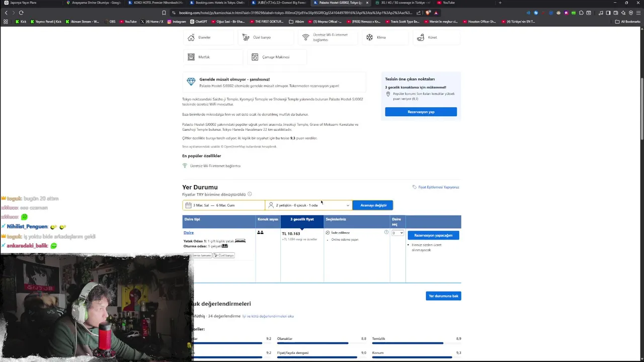644x362 pixels.
Task: Click the info icon beside İade edilmez
Action: (386, 232)
